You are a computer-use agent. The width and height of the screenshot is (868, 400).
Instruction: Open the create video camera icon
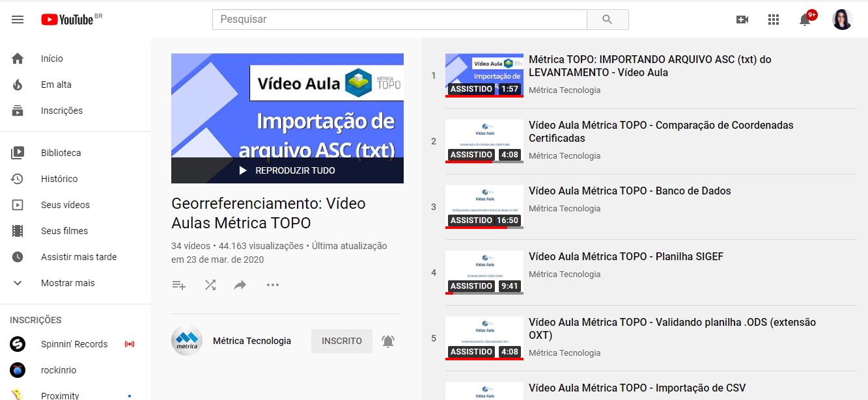(742, 20)
